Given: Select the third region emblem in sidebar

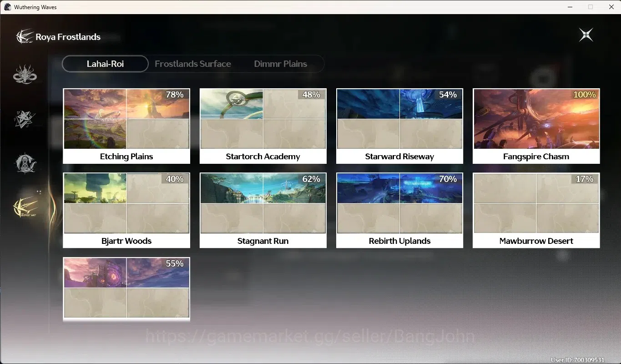Looking at the screenshot, I should click(x=25, y=163).
